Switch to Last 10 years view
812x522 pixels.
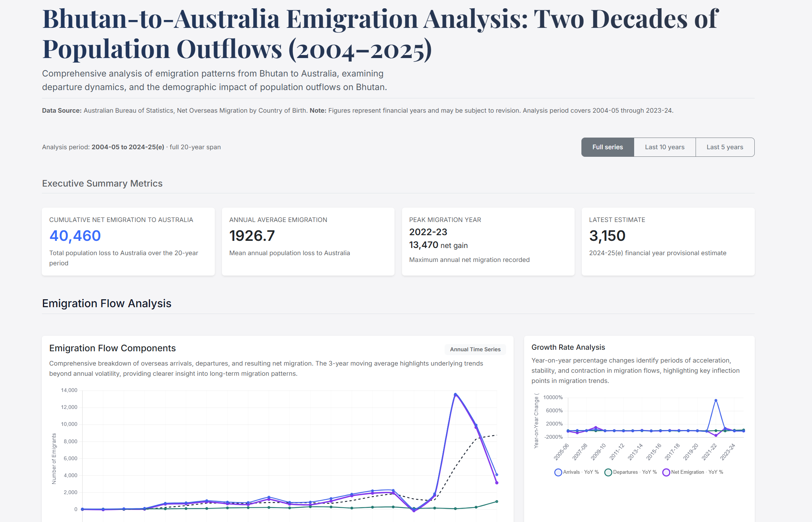coord(664,147)
